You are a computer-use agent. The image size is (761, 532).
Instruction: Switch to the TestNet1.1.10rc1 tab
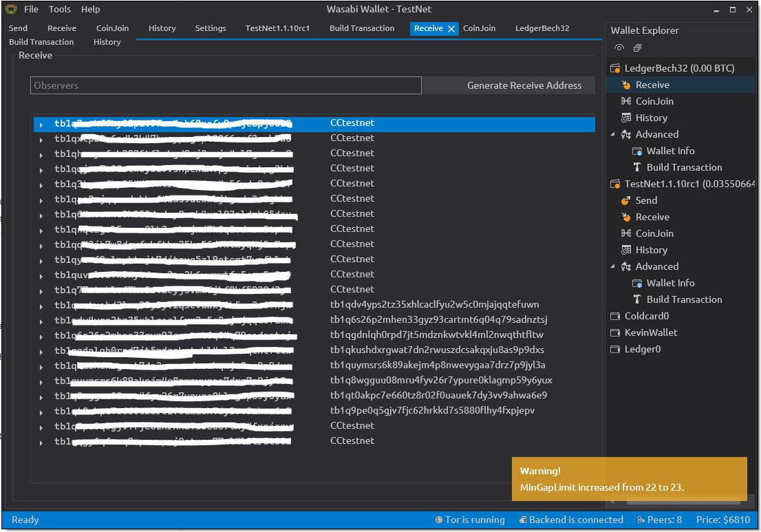point(277,28)
